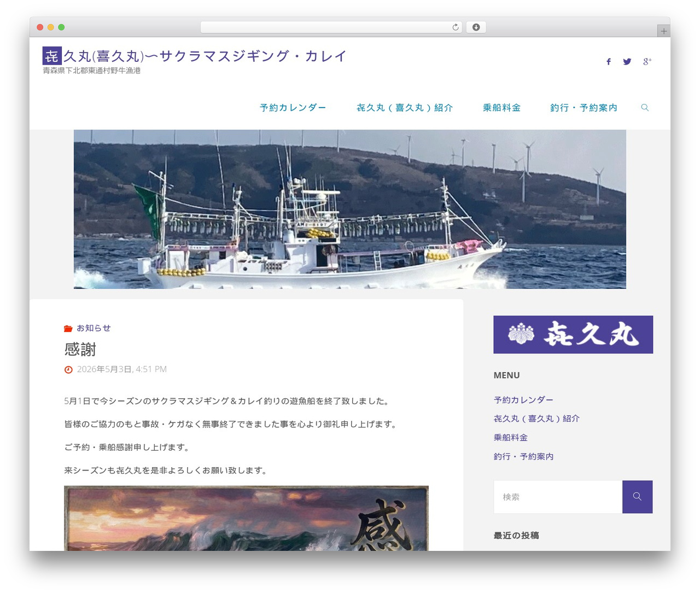
Task: Click the red folder category icon
Action: pos(68,328)
